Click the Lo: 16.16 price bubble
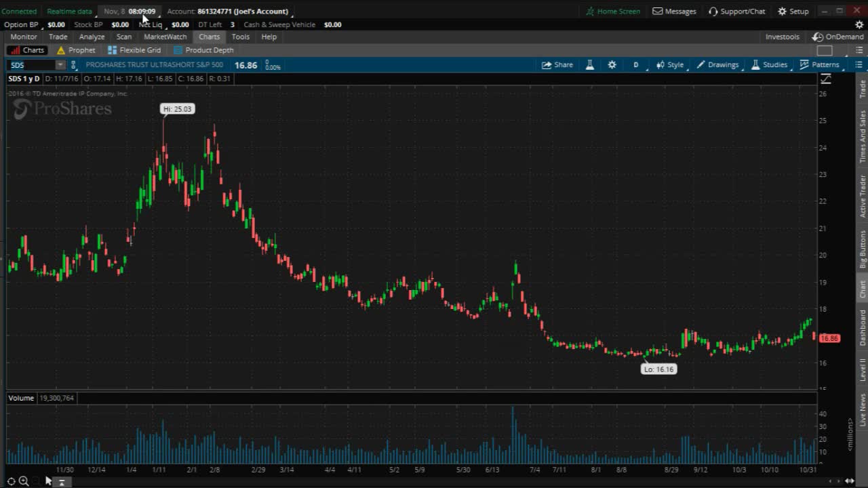868x488 pixels. tap(659, 369)
